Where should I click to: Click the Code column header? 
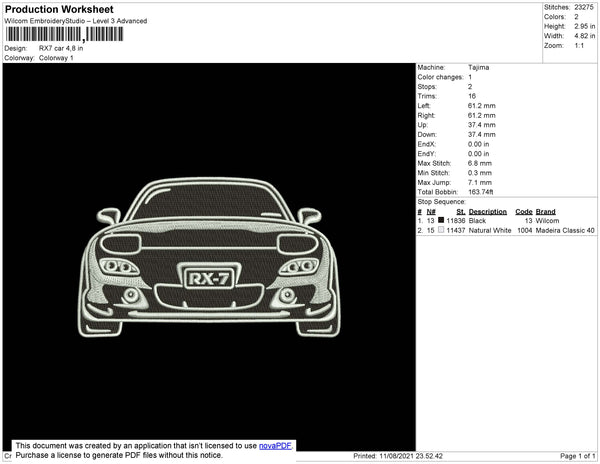(523, 211)
